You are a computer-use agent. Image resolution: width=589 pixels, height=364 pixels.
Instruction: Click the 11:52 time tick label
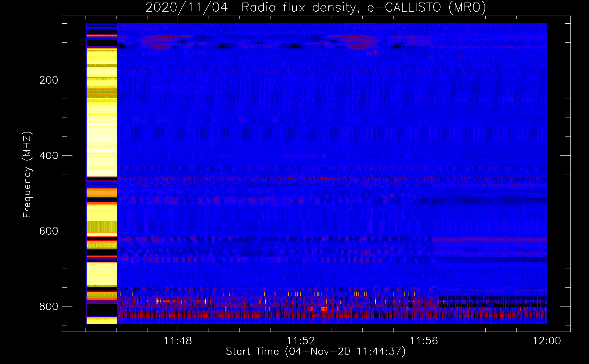pos(301,341)
